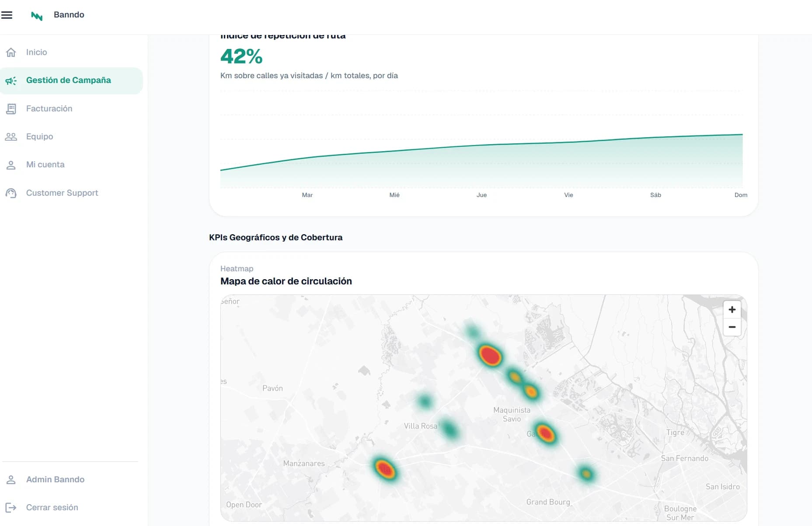Click San Isidro label on map
812x526 pixels.
(722, 487)
